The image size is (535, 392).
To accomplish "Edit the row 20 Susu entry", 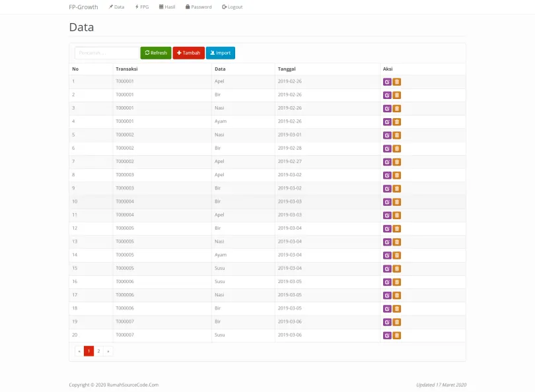I will click(387, 335).
